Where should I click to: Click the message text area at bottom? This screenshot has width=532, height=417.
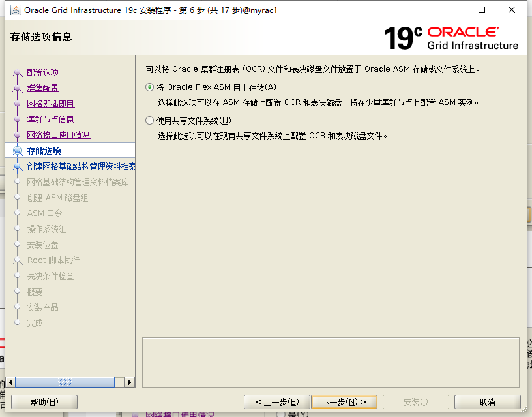point(331,362)
